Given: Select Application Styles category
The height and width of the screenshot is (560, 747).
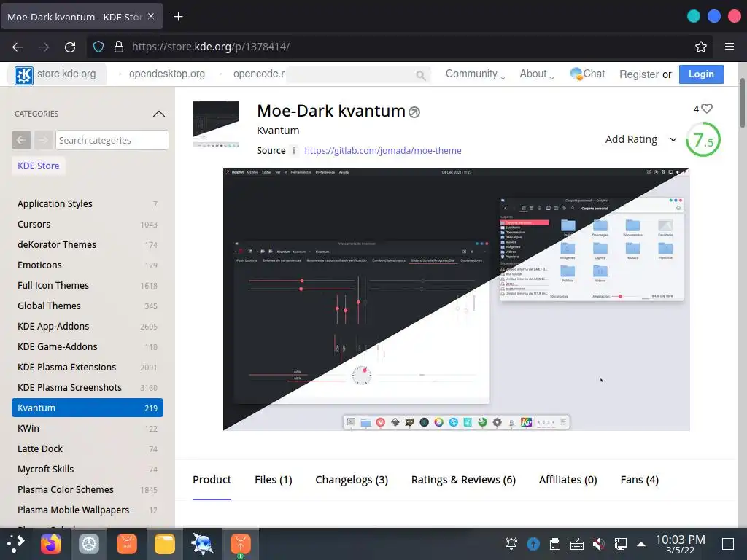Looking at the screenshot, I should coord(88,204).
